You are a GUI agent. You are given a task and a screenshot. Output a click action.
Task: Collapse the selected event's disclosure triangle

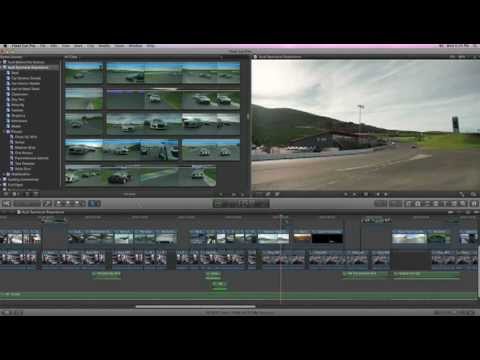(2, 67)
